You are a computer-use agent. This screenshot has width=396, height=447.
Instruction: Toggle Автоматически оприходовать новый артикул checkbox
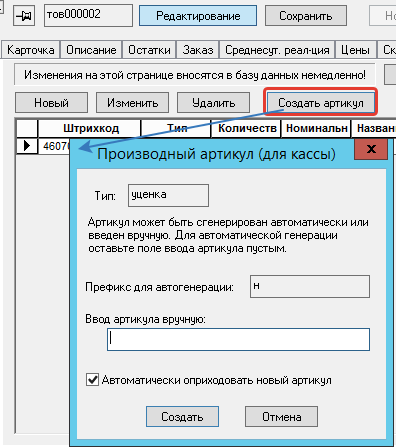tap(92, 380)
